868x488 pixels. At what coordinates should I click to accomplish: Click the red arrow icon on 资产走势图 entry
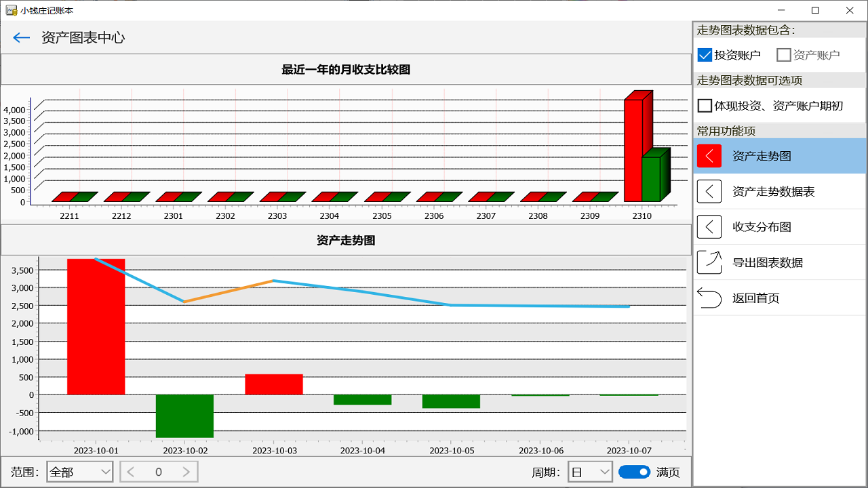coord(709,155)
